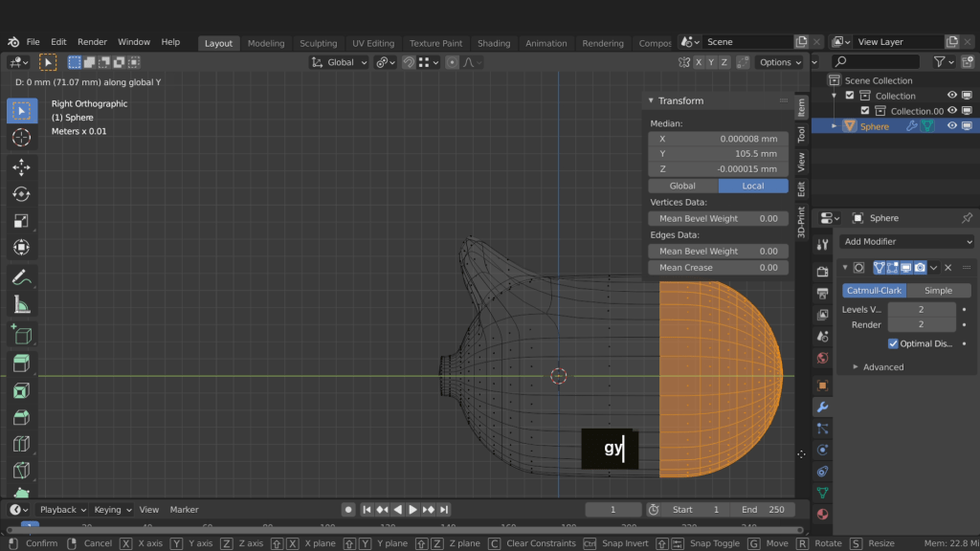980x551 pixels.
Task: Switch the median coordinates to Global
Action: (x=682, y=186)
